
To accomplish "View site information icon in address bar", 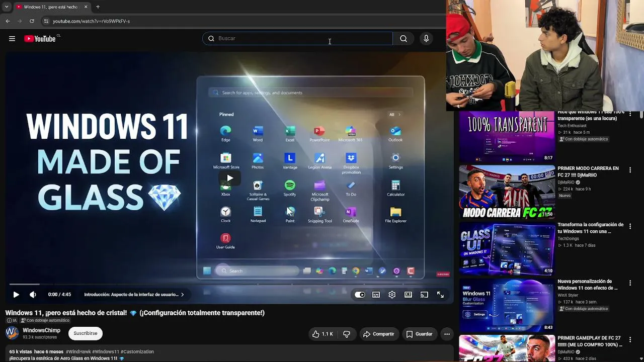I will 46,21.
